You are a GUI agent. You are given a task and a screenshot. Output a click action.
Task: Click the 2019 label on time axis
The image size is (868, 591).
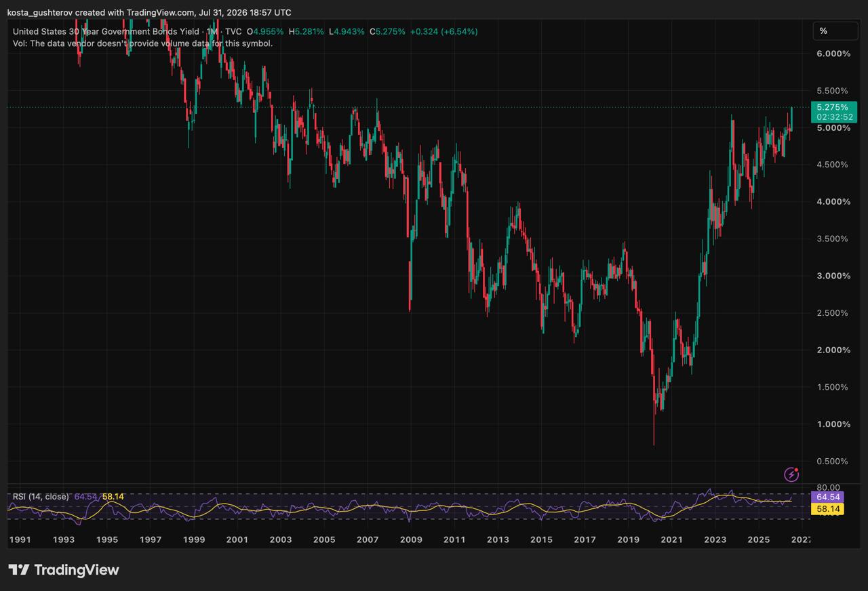(629, 539)
